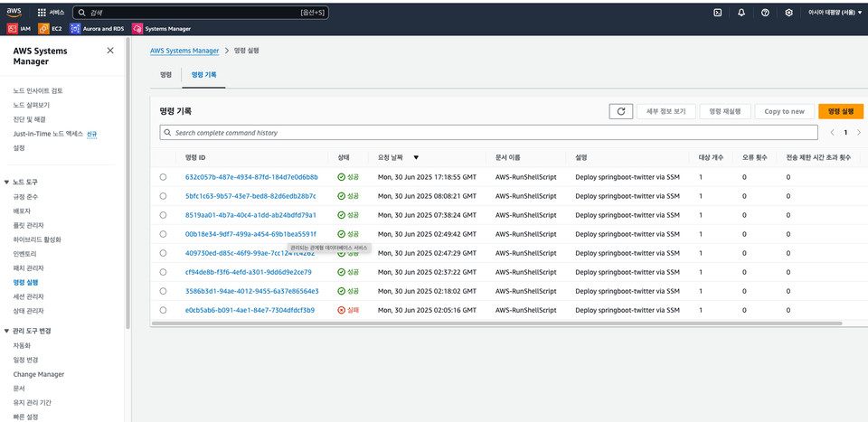Click the 세부 정보 보기 button
868x422 pixels.
tap(666, 111)
